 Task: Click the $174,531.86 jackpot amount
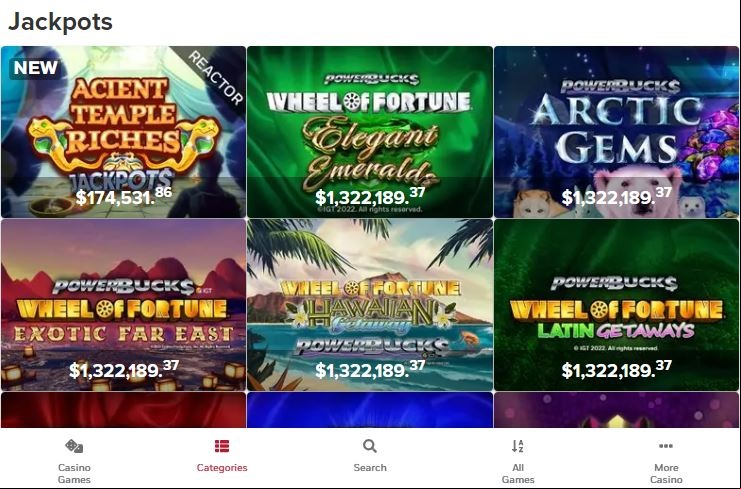(124, 196)
